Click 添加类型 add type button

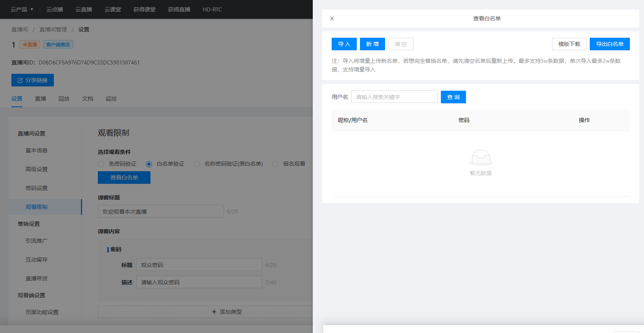[x=227, y=312]
